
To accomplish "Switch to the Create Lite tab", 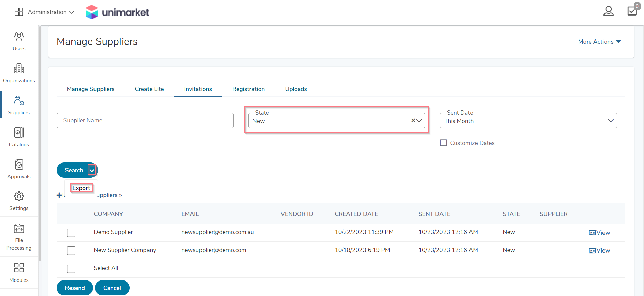I will 149,89.
